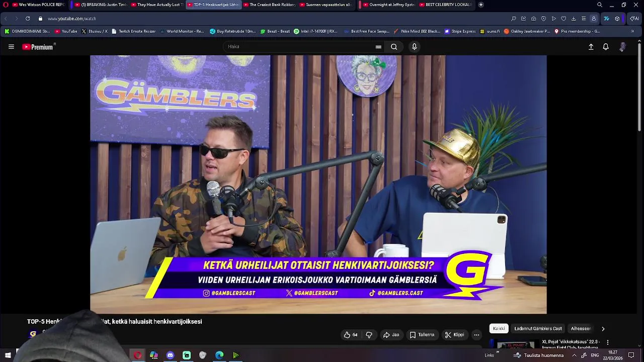Open Opera menu logo at top left

6,5
